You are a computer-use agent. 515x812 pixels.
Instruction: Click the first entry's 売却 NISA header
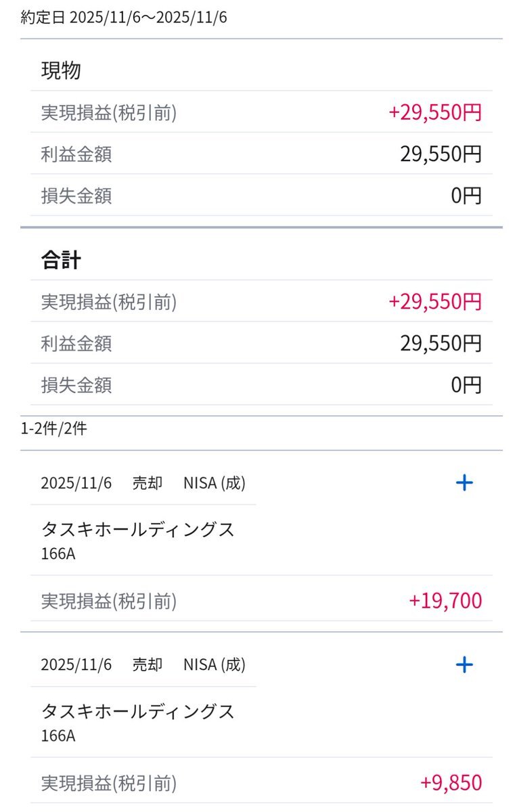coord(188,483)
